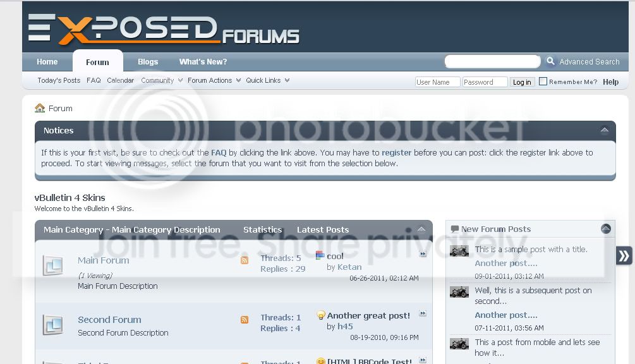Switch to the Blogs tab

[148, 61]
